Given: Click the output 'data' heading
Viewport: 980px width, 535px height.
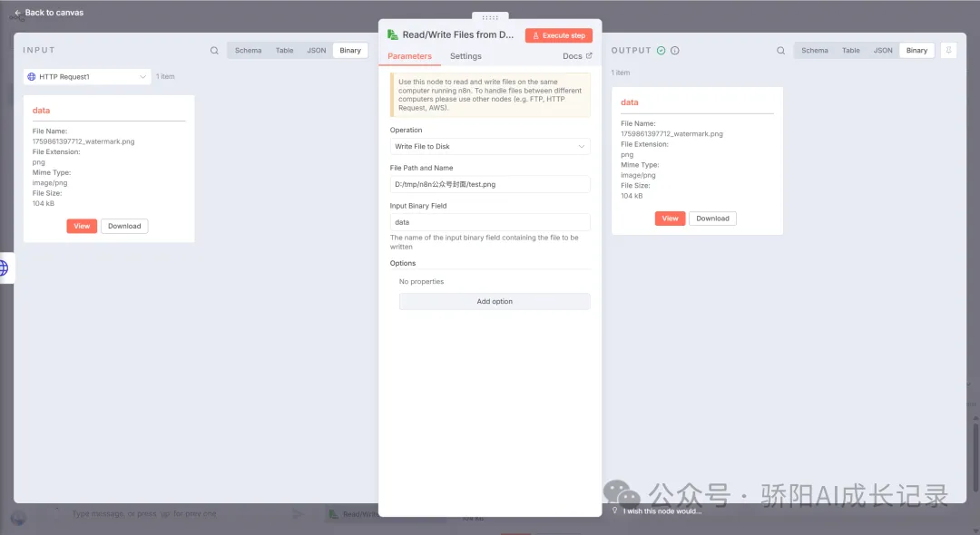Looking at the screenshot, I should 630,102.
